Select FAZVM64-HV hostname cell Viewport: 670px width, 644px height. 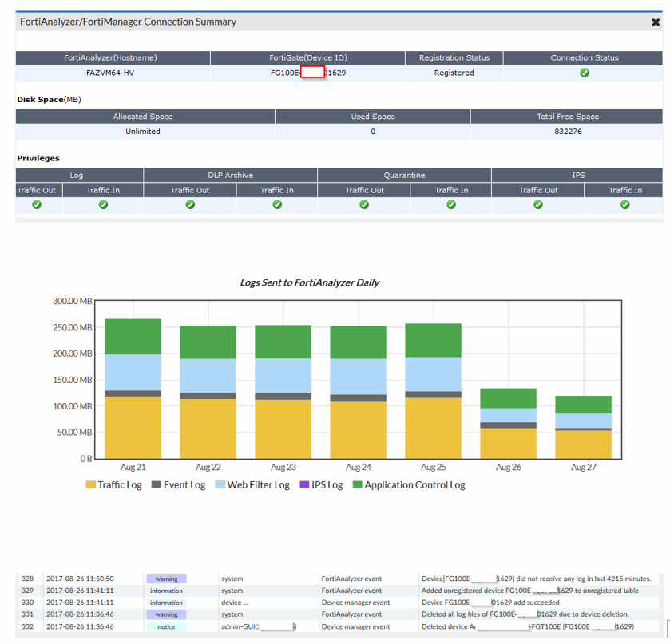click(x=111, y=73)
